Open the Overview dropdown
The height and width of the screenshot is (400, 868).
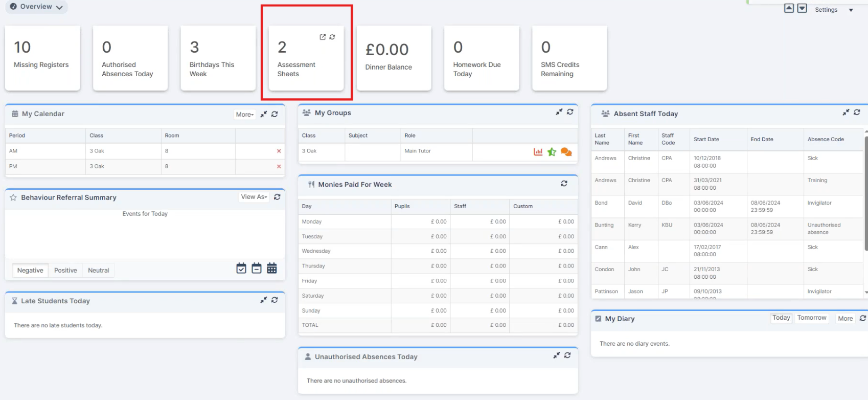point(36,7)
